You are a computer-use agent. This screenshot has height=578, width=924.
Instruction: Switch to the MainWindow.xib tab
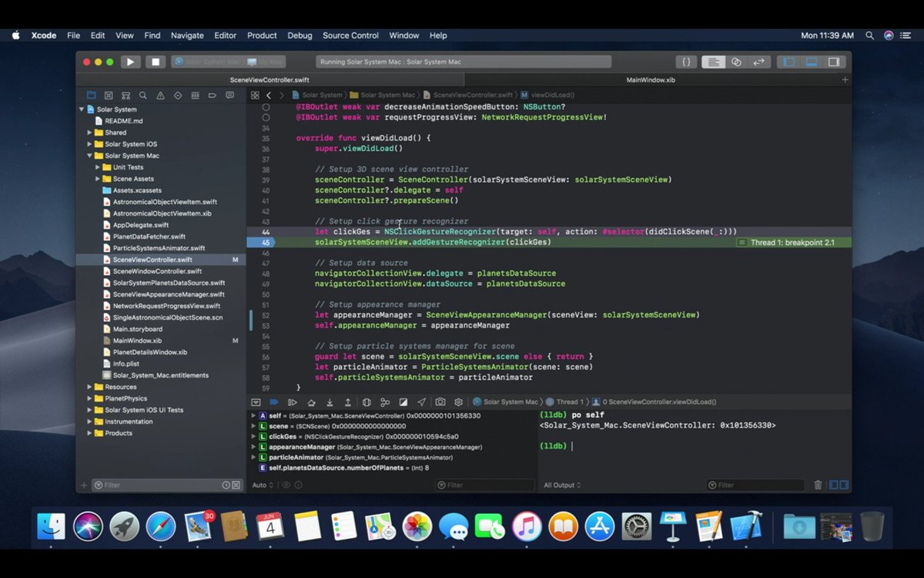click(651, 79)
